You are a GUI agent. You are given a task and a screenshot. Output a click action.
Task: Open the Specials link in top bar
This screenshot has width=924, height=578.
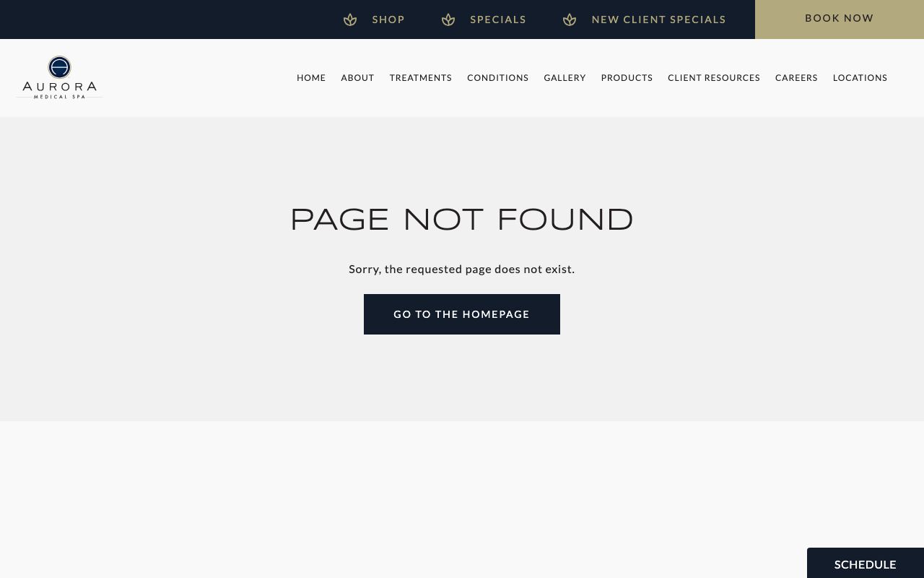click(x=498, y=20)
